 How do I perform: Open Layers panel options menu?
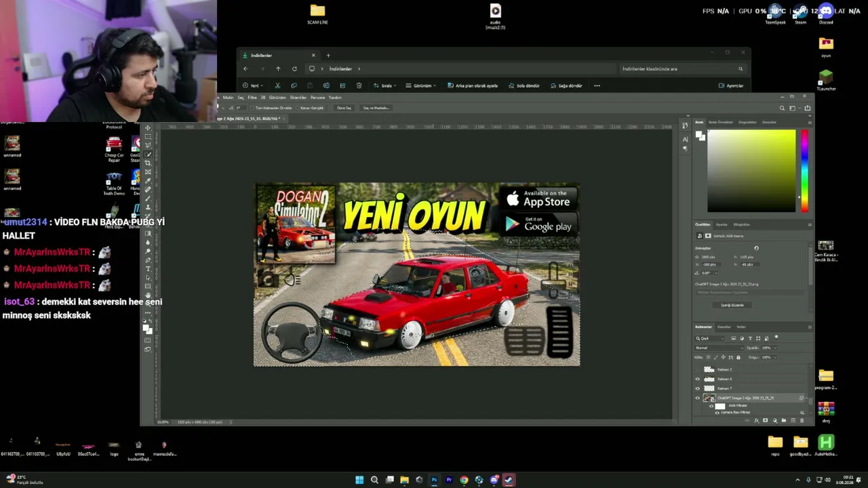[810, 327]
